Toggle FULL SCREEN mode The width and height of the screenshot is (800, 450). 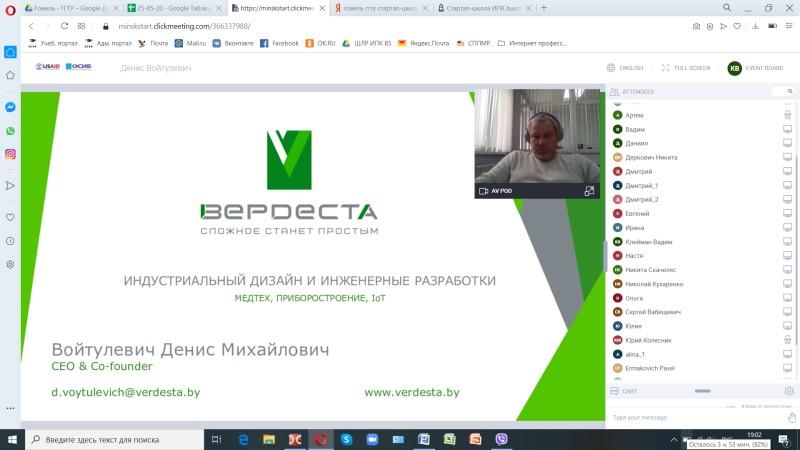pyautogui.click(x=686, y=68)
